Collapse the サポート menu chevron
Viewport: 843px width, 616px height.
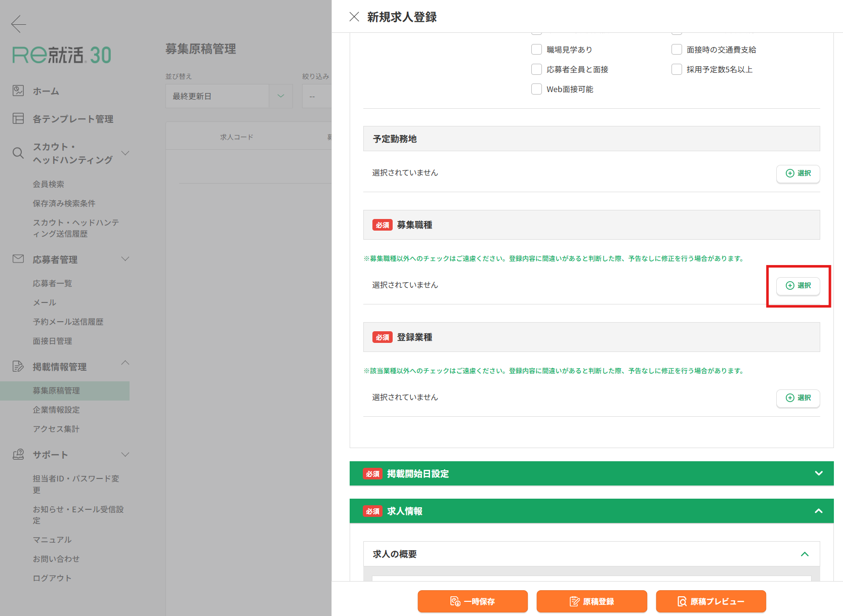point(125,455)
